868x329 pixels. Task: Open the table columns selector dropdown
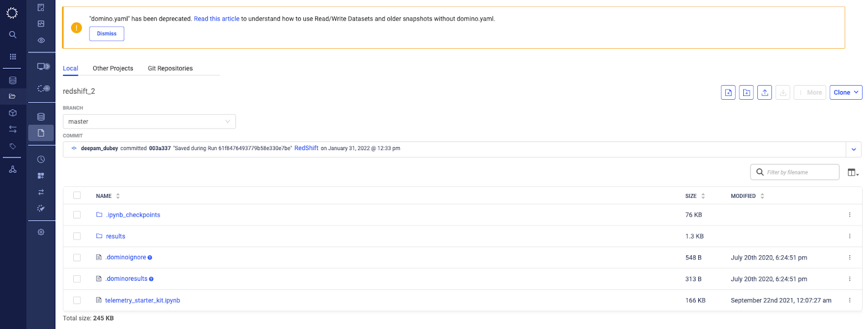853,172
